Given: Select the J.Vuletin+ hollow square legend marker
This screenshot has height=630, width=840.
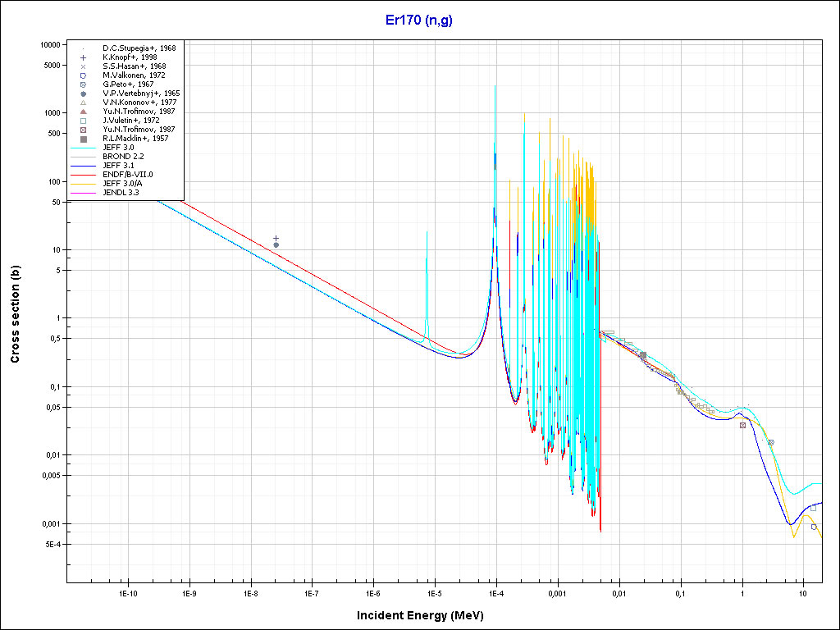Looking at the screenshot, I should tap(84, 121).
